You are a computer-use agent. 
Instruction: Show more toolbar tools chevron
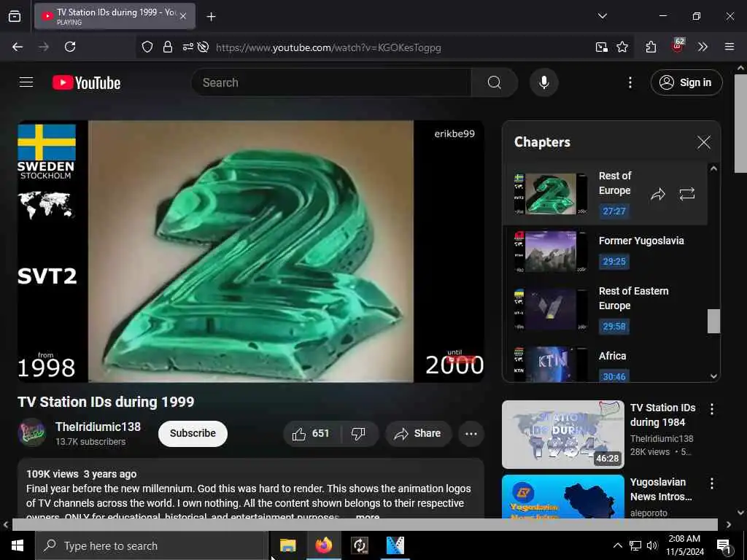[703, 47]
